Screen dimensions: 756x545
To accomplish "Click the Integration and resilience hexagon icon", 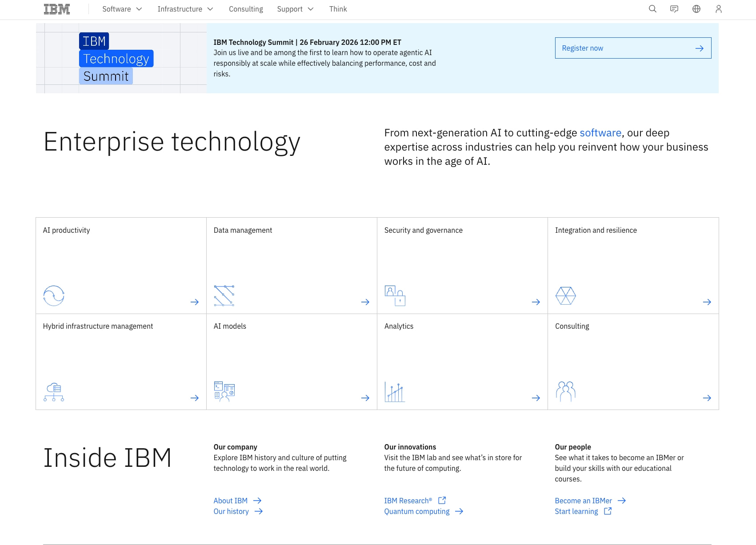I will coord(565,295).
